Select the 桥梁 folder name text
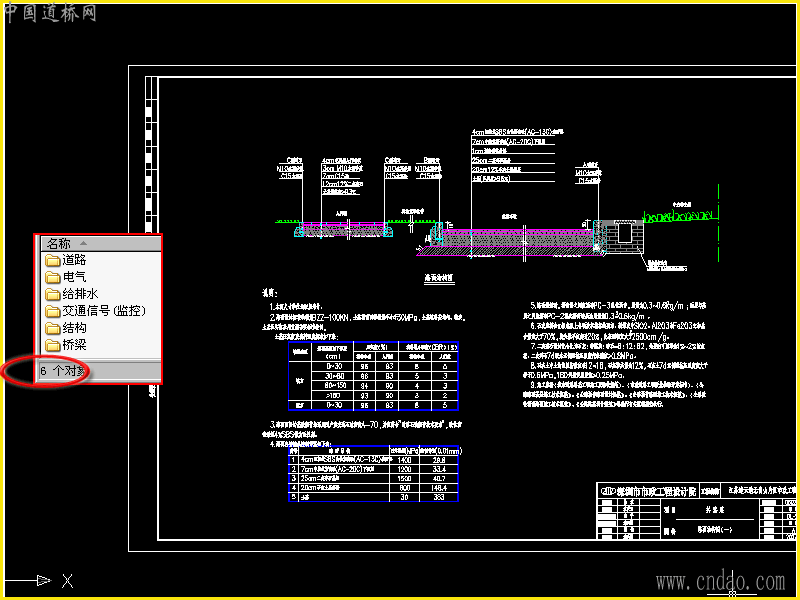Image resolution: width=800 pixels, height=600 pixels. pos(74,345)
